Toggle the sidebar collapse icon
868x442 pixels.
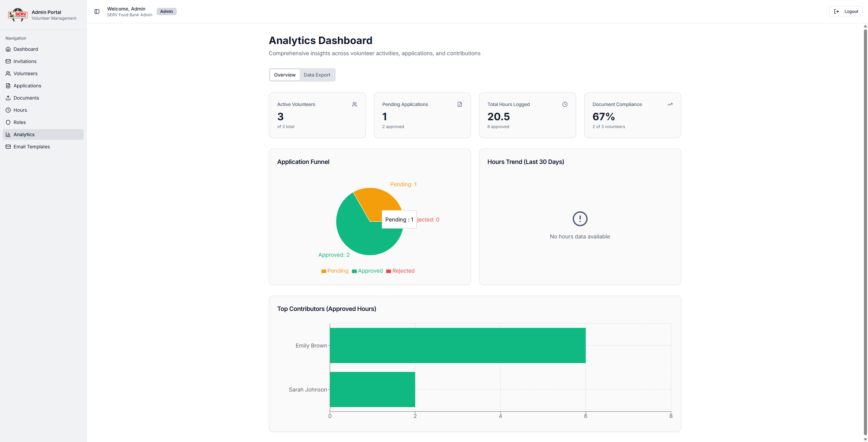[x=97, y=12]
